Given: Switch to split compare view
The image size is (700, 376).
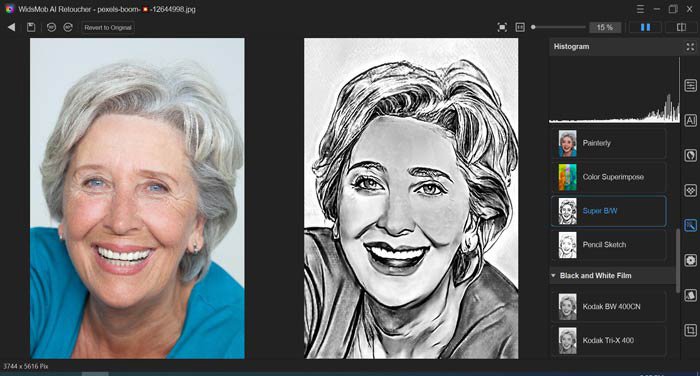Looking at the screenshot, I should pyautogui.click(x=681, y=27).
